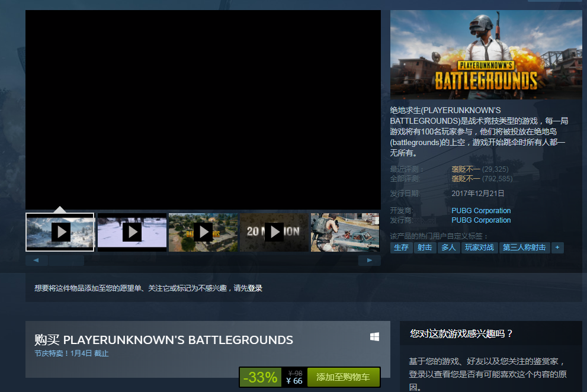Click the release date 2017年12月21日
This screenshot has height=392, width=587.
point(477,194)
